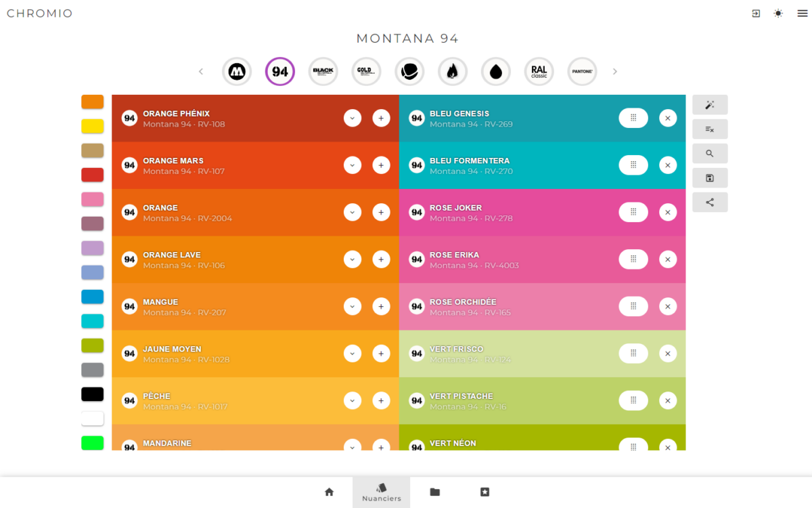The height and width of the screenshot is (508, 812).
Task: Add Orange Lave to the selection
Action: [381, 259]
